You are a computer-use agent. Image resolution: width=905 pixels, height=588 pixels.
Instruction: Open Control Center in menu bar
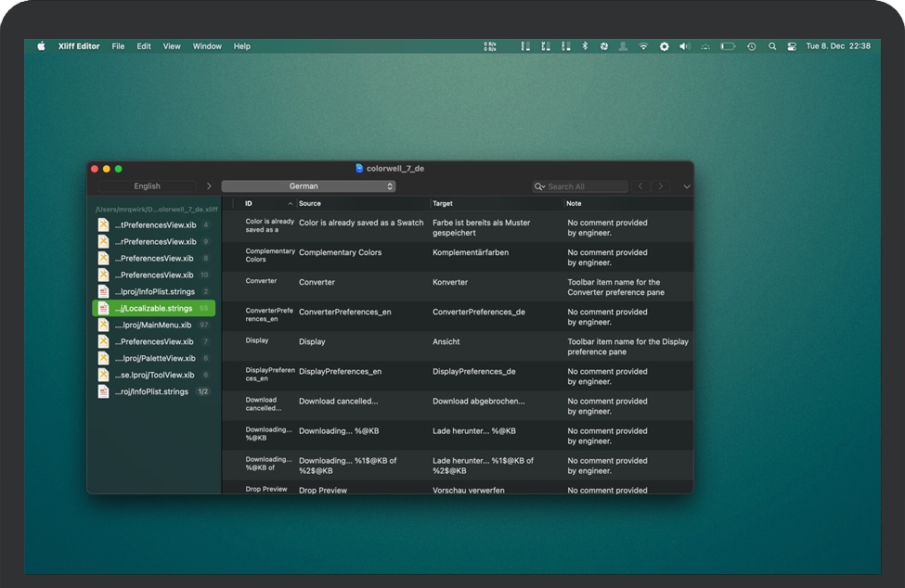pyautogui.click(x=792, y=46)
